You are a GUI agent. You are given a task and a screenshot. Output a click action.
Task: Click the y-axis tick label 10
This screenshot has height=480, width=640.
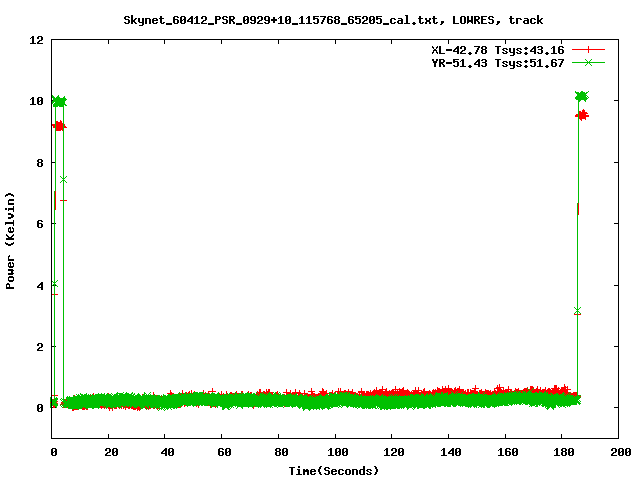(x=36, y=101)
